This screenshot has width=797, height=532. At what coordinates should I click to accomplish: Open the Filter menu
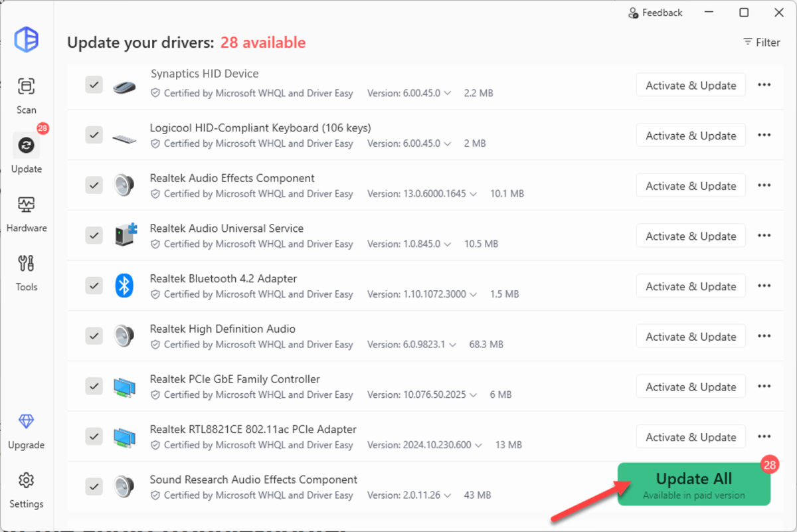coord(761,42)
